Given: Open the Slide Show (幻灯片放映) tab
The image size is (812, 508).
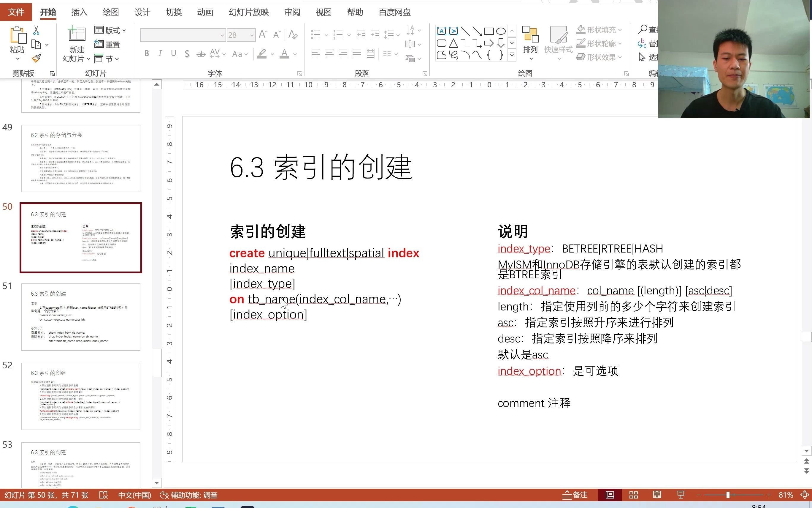Looking at the screenshot, I should (x=249, y=12).
